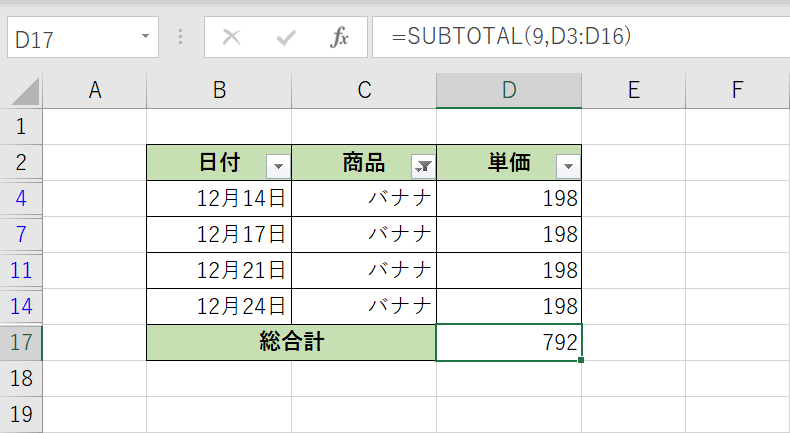Select column B header

[219, 91]
